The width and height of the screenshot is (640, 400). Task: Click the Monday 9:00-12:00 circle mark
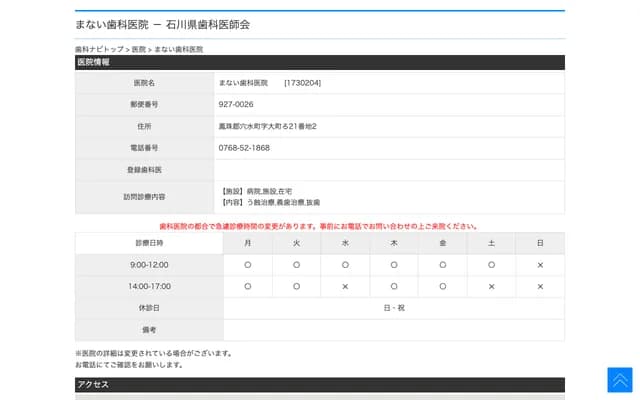coord(248,265)
